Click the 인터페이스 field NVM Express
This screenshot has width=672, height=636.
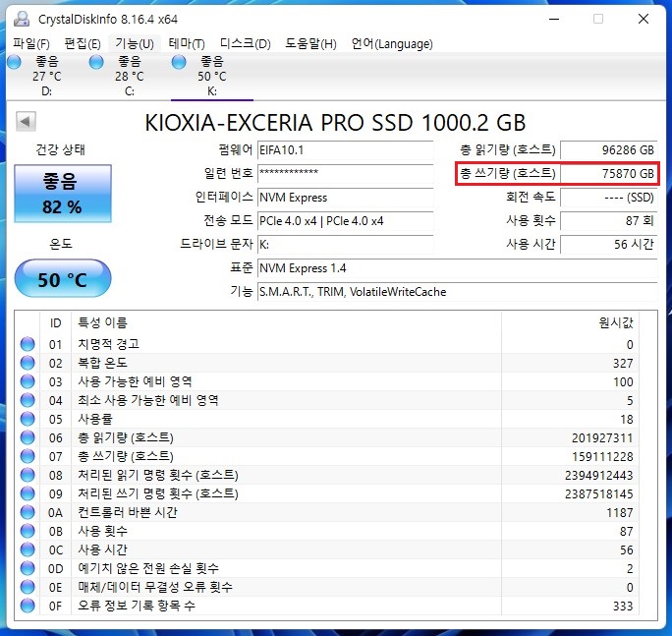click(x=346, y=198)
